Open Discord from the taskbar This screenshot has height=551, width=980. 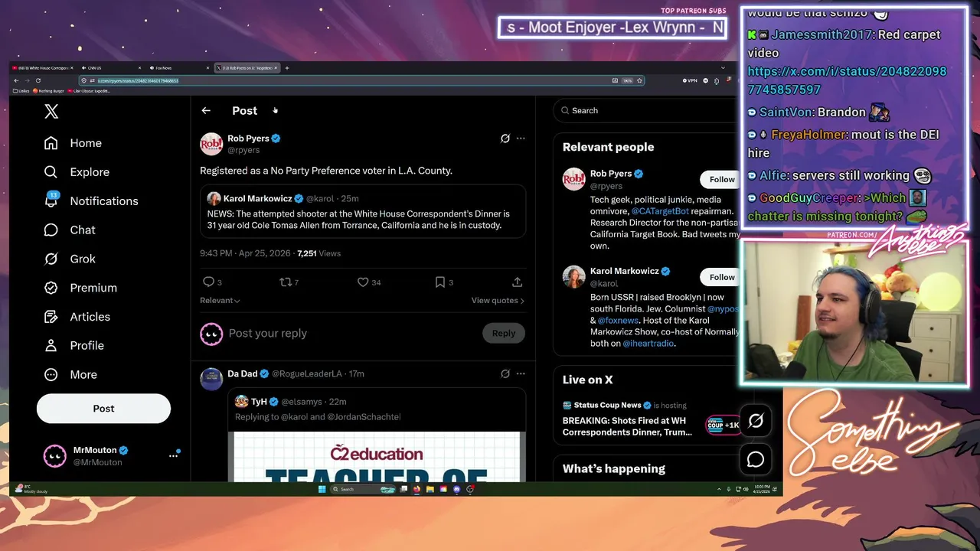pyautogui.click(x=456, y=489)
